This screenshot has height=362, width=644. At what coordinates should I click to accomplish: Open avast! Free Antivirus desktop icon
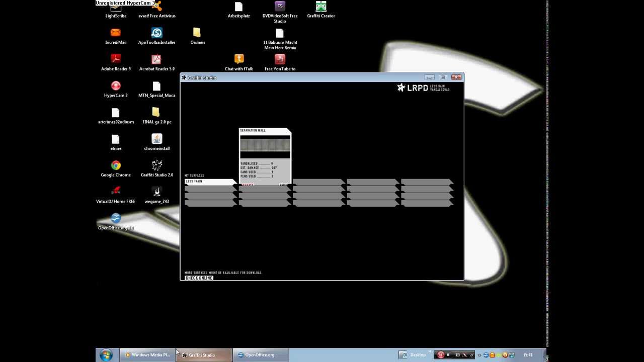tap(156, 10)
